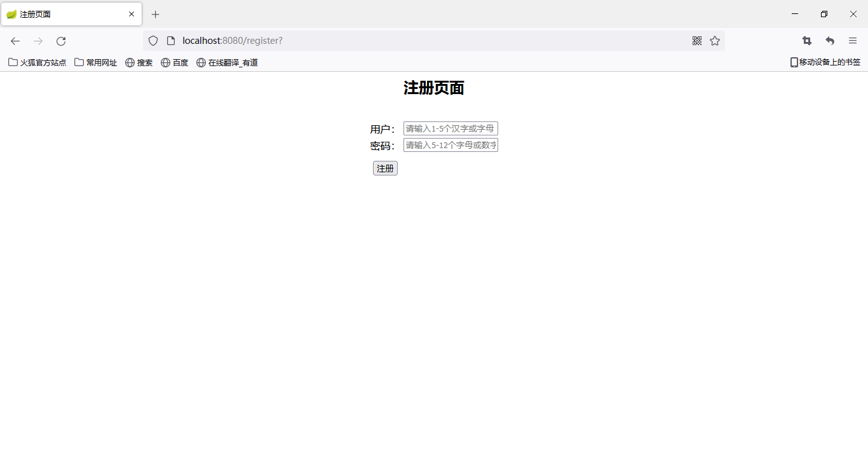Click the 注册页面 page heading

coord(434,88)
